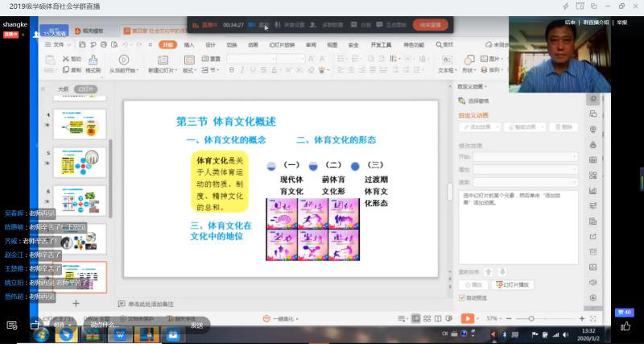Toggle Italic formatting button
The width and height of the screenshot is (644, 344).
click(243, 70)
